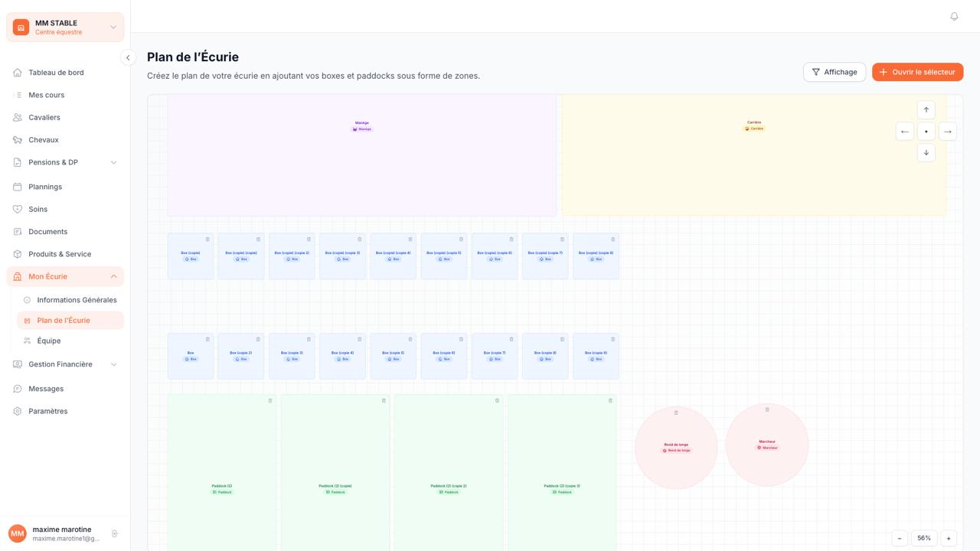Collapse the sidebar with the chevron button
The image size is (980, 551).
[128, 57]
